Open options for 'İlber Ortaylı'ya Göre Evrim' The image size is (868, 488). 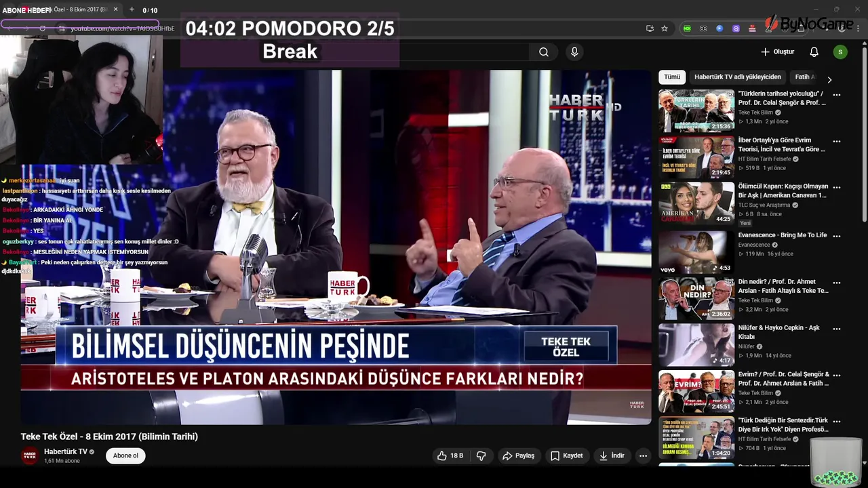(837, 142)
